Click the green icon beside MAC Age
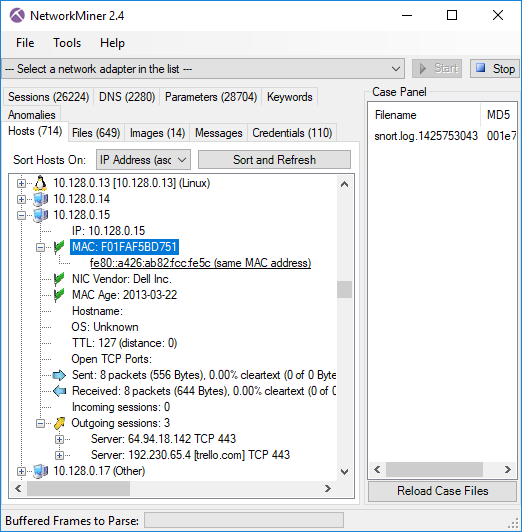 (x=59, y=295)
